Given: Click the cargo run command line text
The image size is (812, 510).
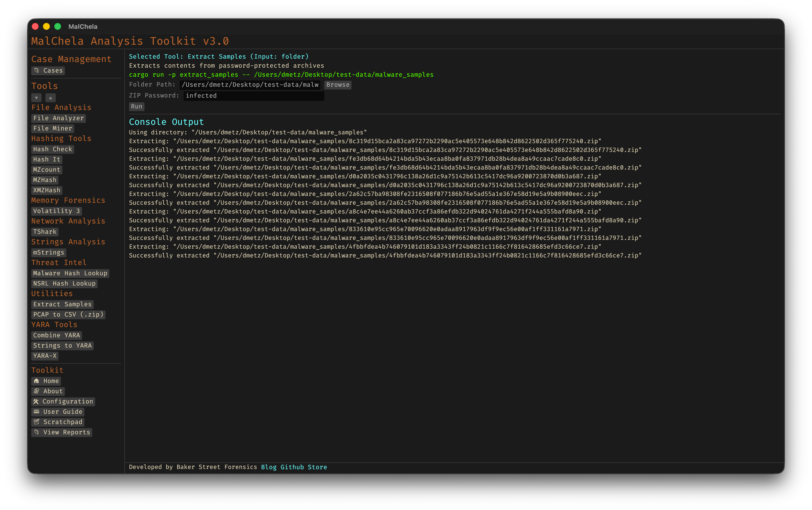Looking at the screenshot, I should click(281, 75).
